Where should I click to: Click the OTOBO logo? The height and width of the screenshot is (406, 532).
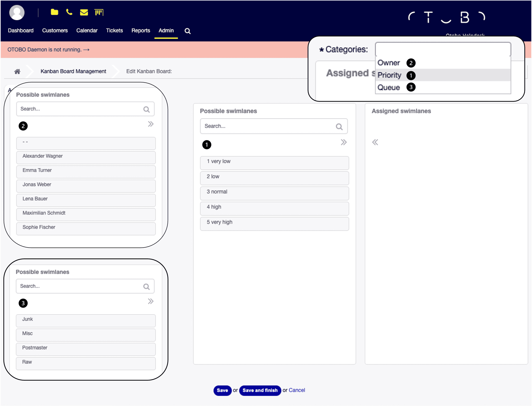(447, 17)
